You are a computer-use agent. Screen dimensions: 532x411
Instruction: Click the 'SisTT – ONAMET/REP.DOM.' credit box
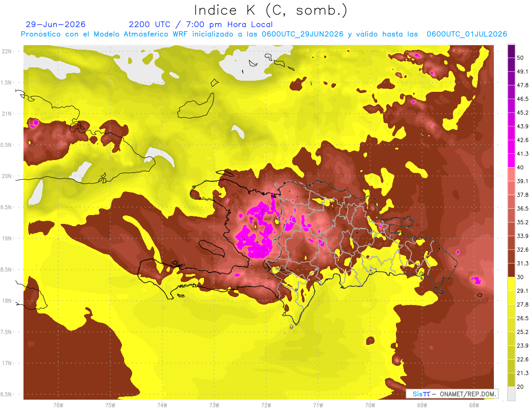click(x=452, y=394)
